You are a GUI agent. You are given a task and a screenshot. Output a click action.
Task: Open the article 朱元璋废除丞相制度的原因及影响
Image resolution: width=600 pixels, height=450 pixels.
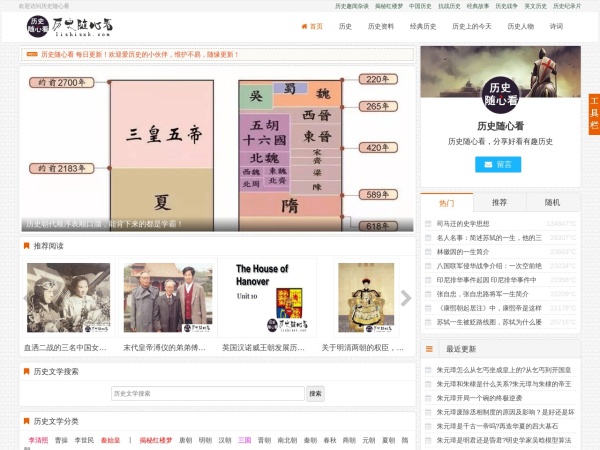click(x=505, y=412)
